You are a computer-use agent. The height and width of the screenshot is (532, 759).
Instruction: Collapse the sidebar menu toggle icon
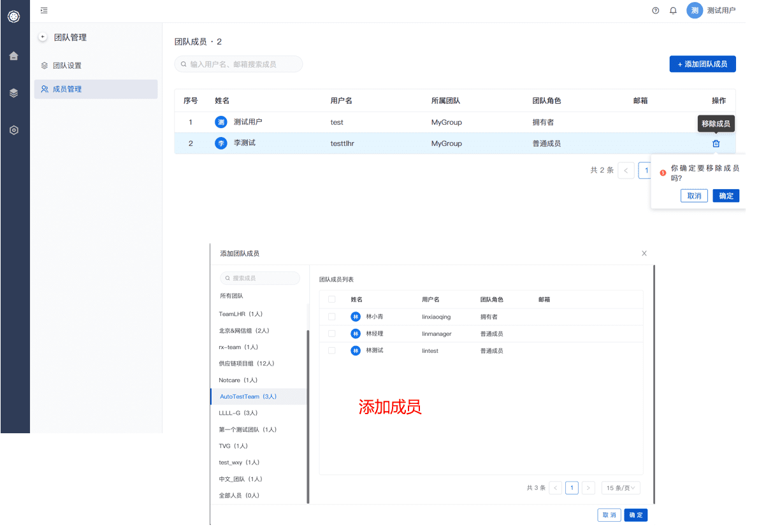(x=44, y=10)
